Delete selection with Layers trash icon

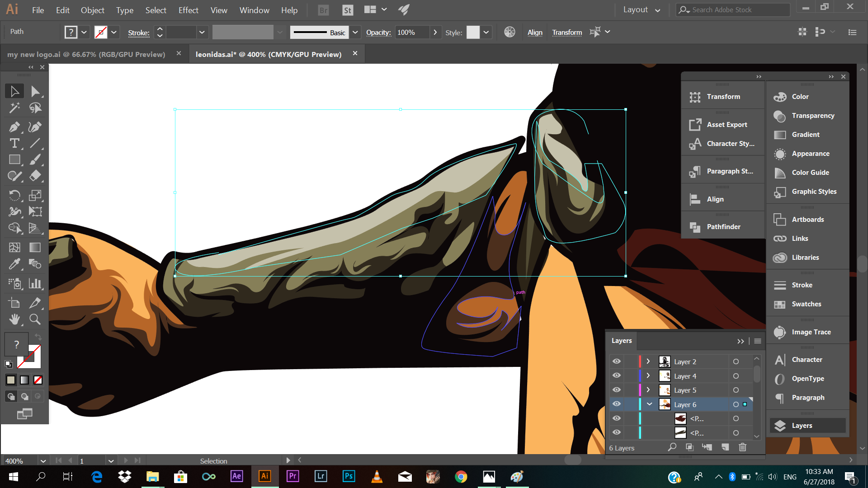click(742, 447)
